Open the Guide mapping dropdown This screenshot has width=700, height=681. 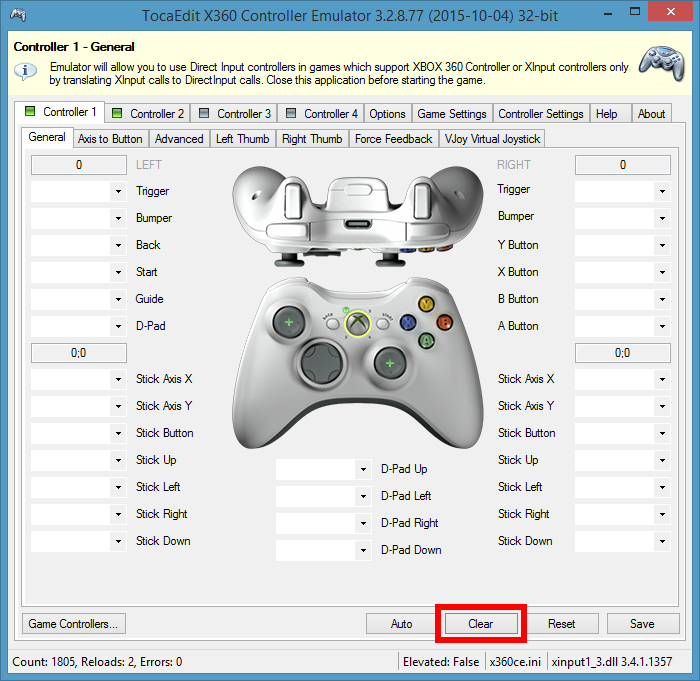tap(118, 299)
